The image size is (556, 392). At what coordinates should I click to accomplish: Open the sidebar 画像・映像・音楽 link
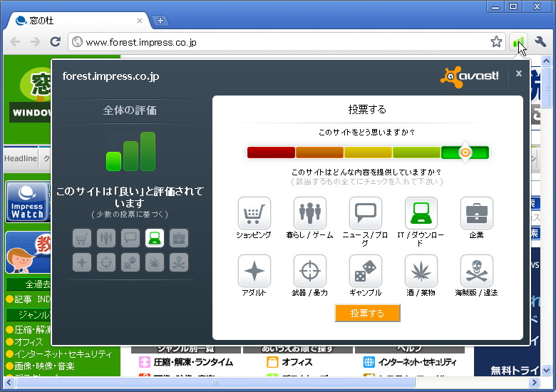pyautogui.click(x=44, y=366)
